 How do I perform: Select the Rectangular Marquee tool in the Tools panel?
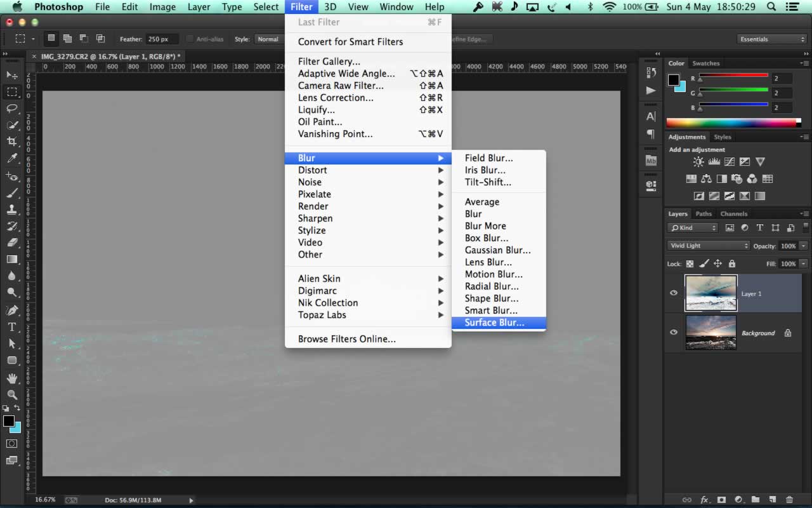pos(11,92)
